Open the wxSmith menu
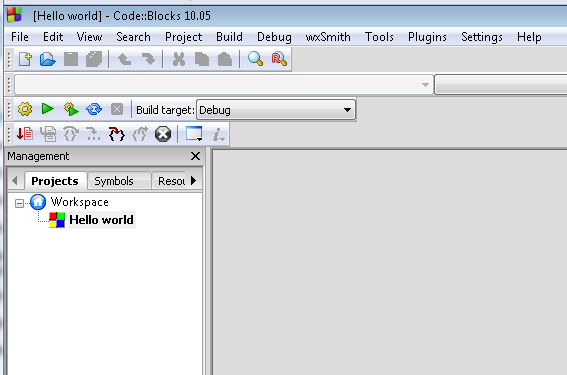The width and height of the screenshot is (567, 375). click(328, 37)
